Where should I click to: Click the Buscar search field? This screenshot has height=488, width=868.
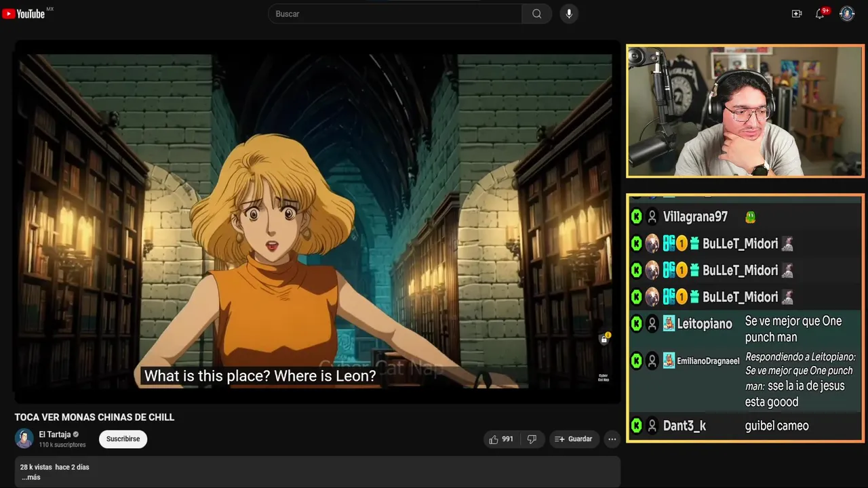tap(395, 14)
